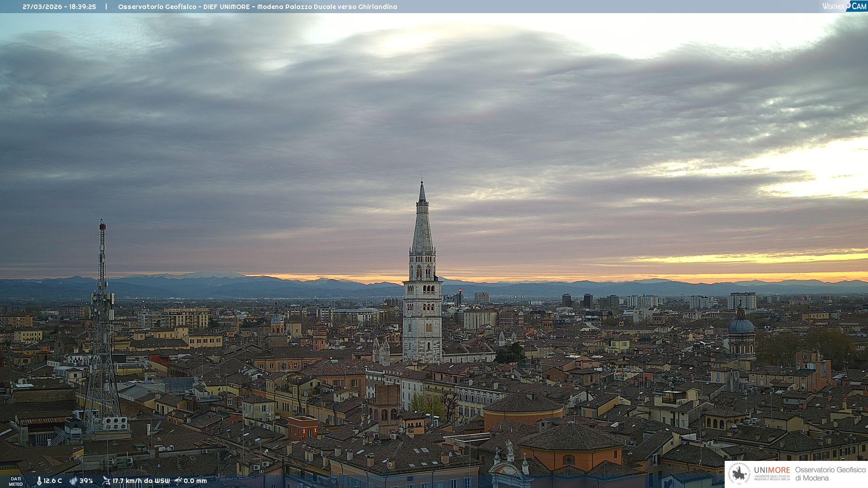Click Osservatorio Geofisico di Modena text

click(830, 474)
